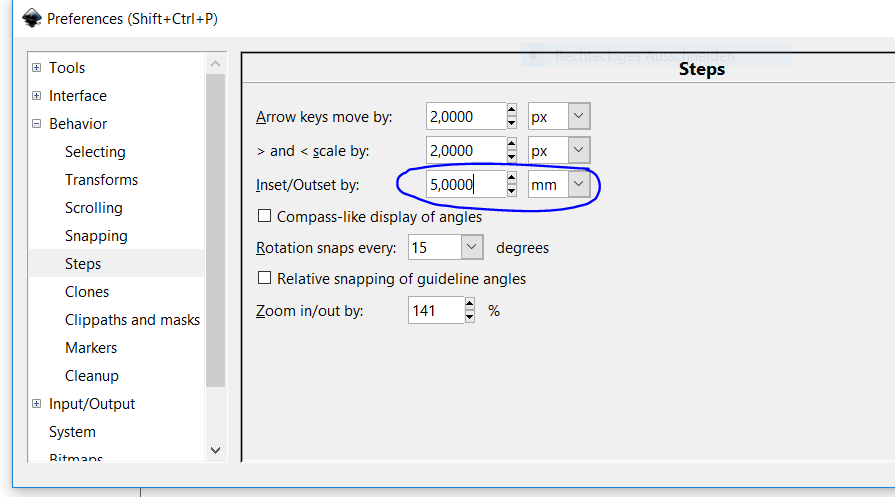This screenshot has height=497, width=895.
Task: Open the Markers preferences page
Action: (91, 347)
